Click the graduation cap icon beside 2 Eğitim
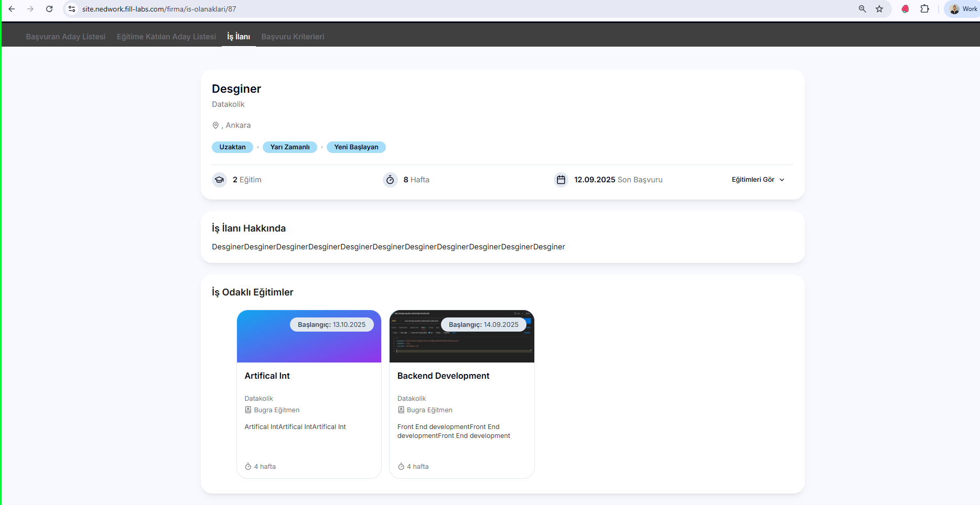Viewport: 980px width, 505px height. [219, 180]
